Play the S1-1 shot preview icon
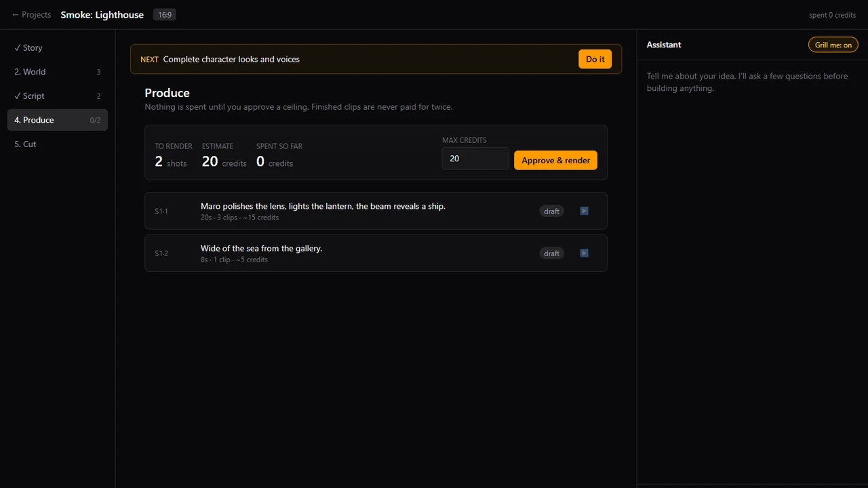The image size is (868, 488). click(584, 211)
